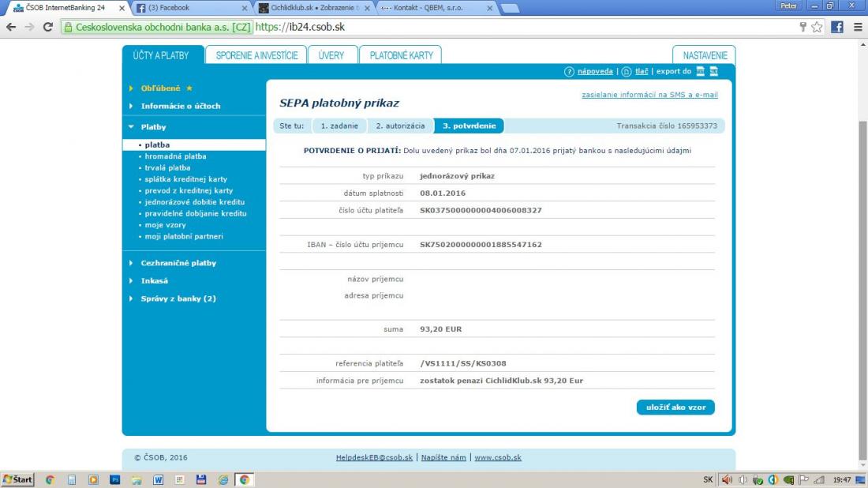Click the 2. autorizácia step
868x488 pixels.
[x=400, y=126]
